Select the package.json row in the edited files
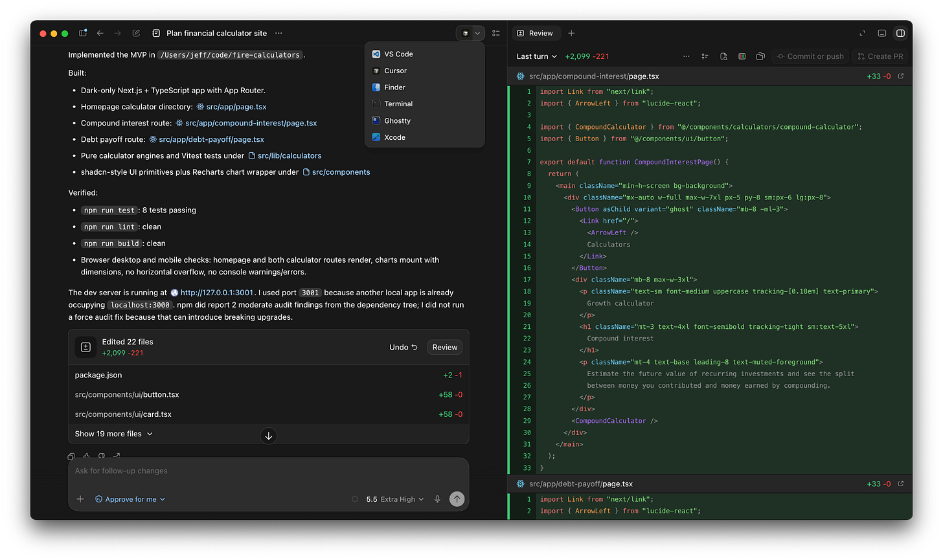The width and height of the screenshot is (943, 560). tap(268, 375)
